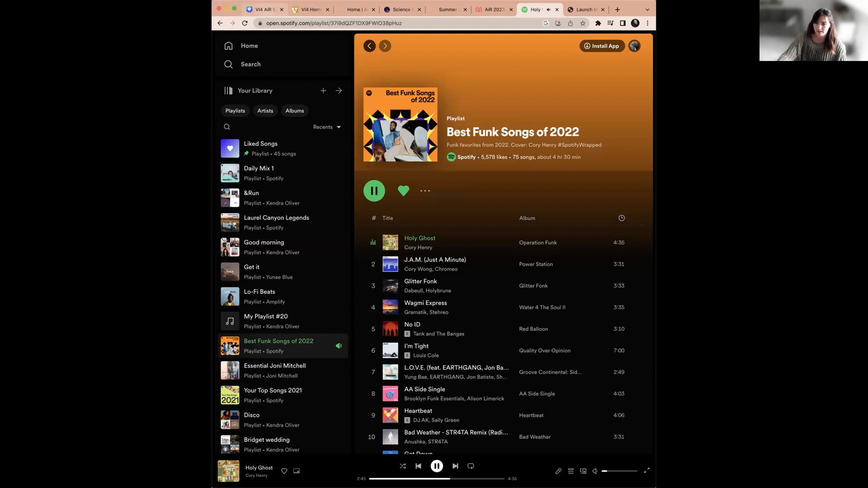The image size is (868, 488).
Task: Open a new browser tab
Action: point(617,9)
